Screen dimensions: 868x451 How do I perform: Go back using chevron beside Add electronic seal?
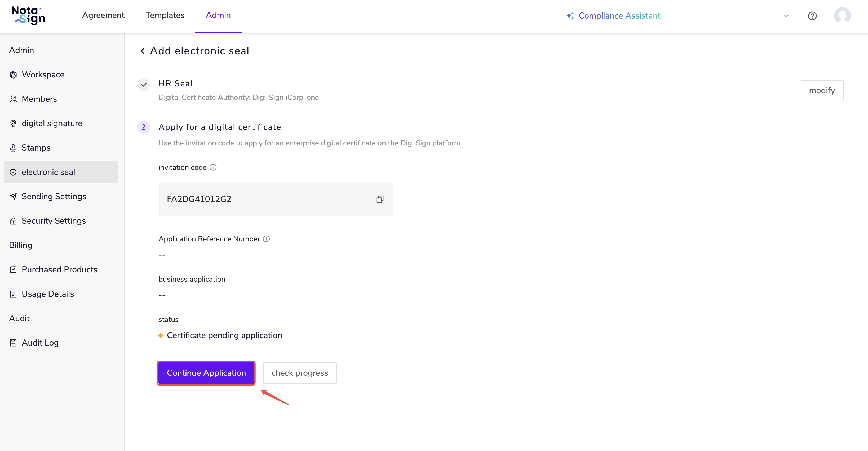(x=143, y=51)
